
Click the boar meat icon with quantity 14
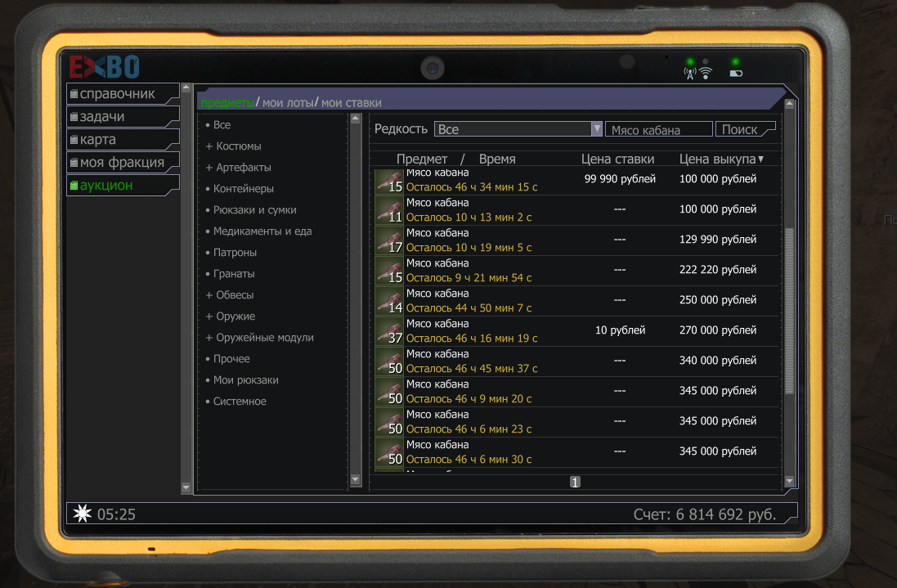(x=389, y=302)
